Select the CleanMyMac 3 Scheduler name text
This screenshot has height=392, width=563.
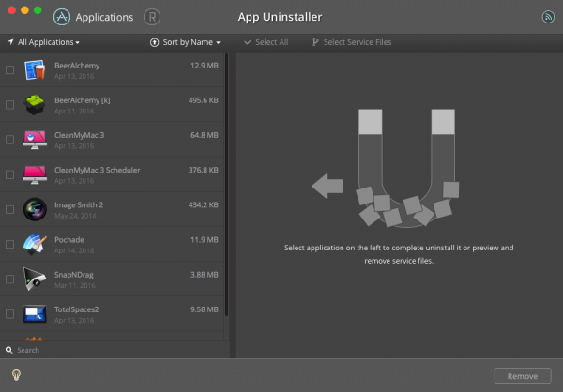click(98, 170)
